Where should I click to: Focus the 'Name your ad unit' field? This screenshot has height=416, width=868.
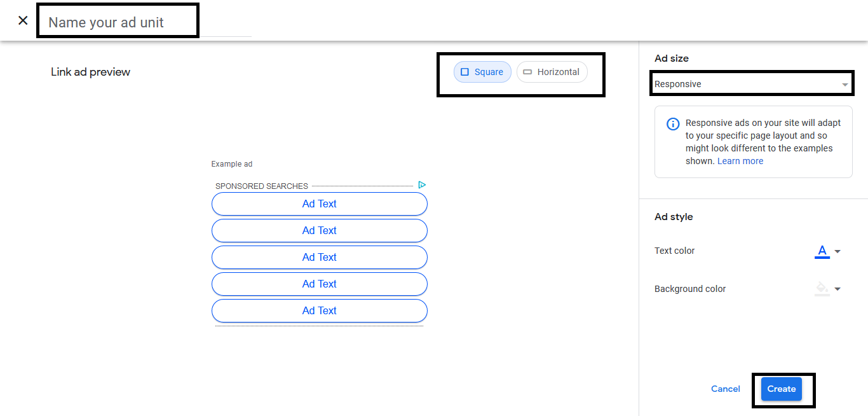click(118, 22)
